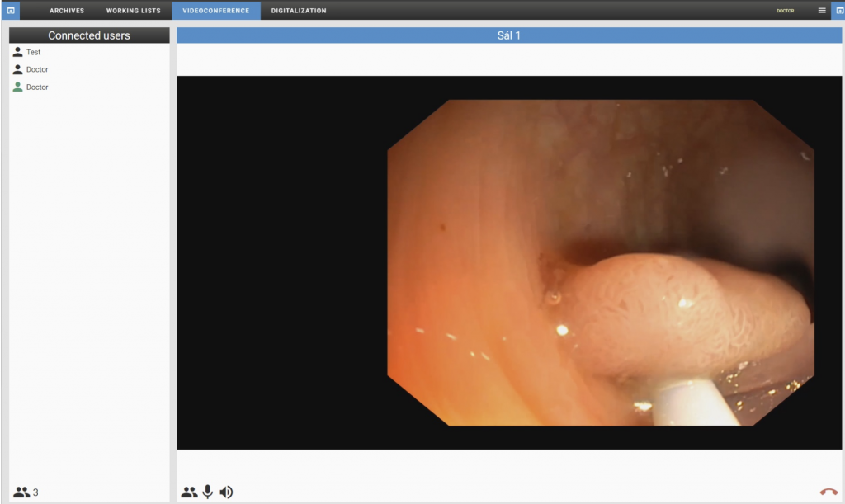Image resolution: width=845 pixels, height=504 pixels.
Task: Select the black-icon Doctor user
Action: pos(37,69)
